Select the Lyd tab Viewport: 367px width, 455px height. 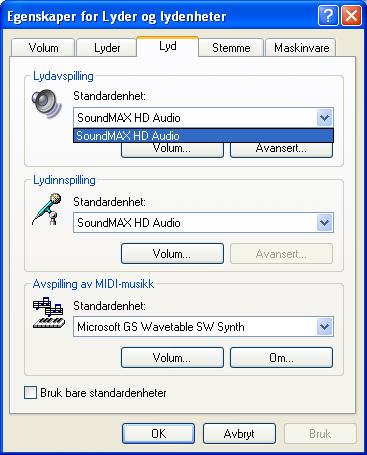(168, 46)
